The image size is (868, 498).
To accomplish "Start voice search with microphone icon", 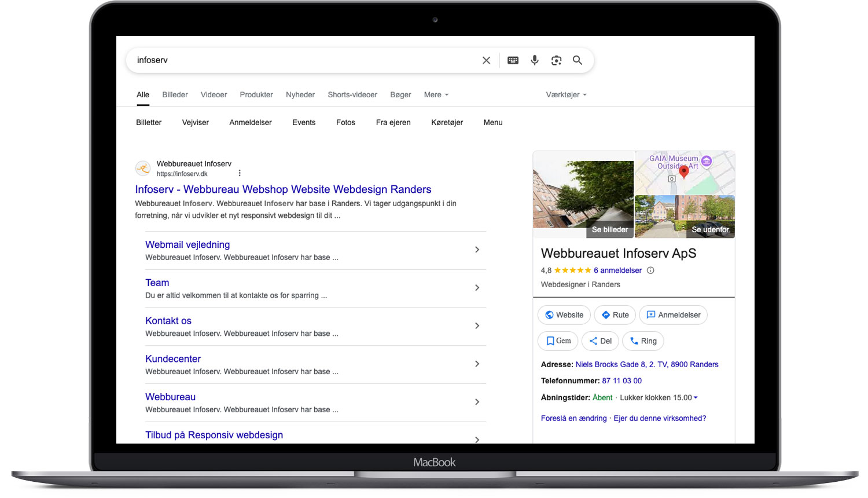I will click(x=535, y=60).
